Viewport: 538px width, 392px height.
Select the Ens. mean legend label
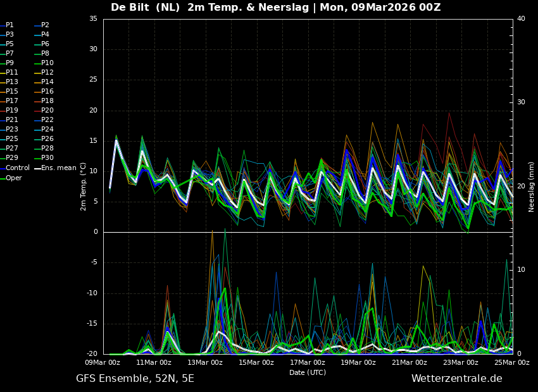[59, 168]
